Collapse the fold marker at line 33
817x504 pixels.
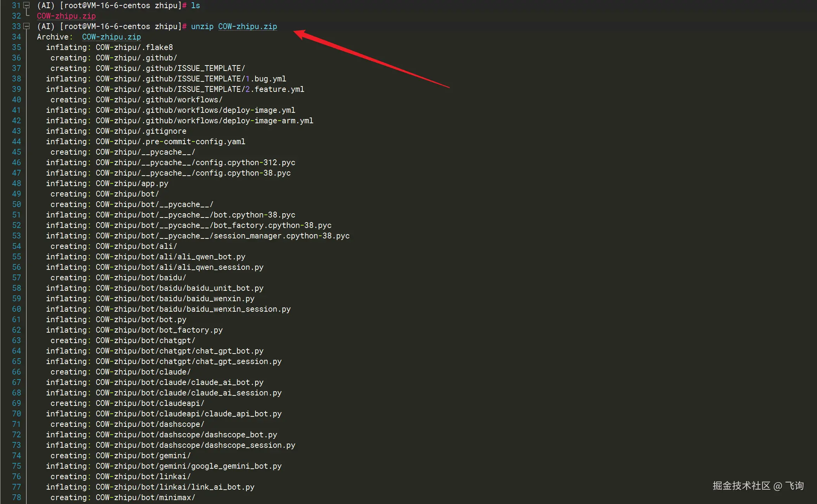26,26
